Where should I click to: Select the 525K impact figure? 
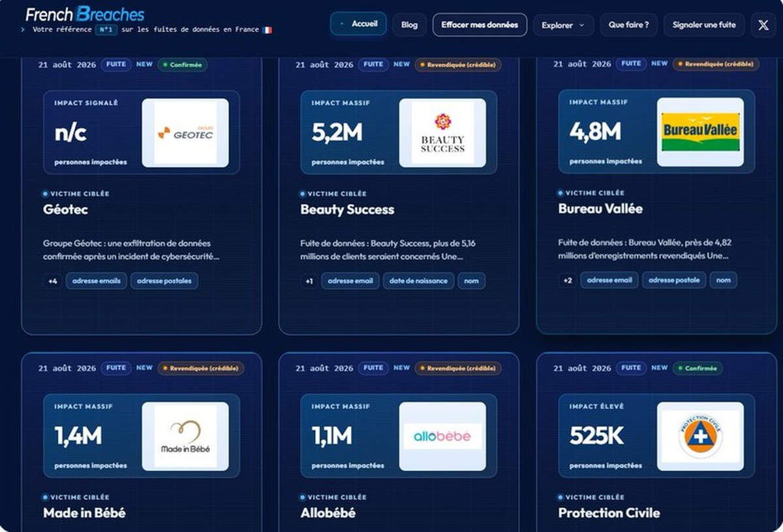[x=597, y=436]
